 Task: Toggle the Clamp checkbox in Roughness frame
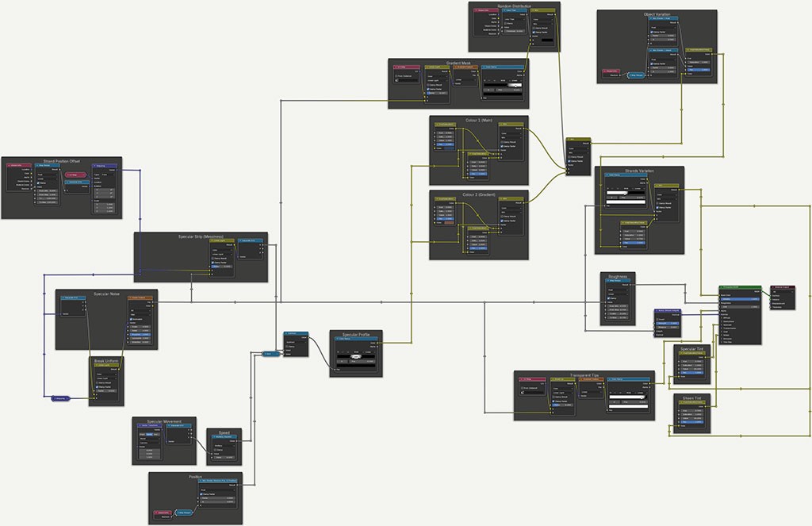pyautogui.click(x=608, y=298)
